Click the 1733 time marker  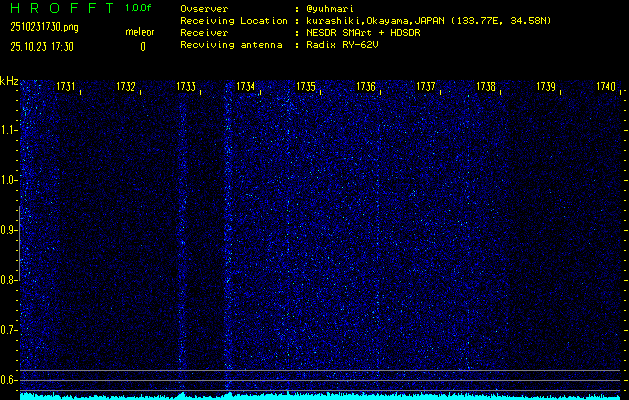coord(186,86)
